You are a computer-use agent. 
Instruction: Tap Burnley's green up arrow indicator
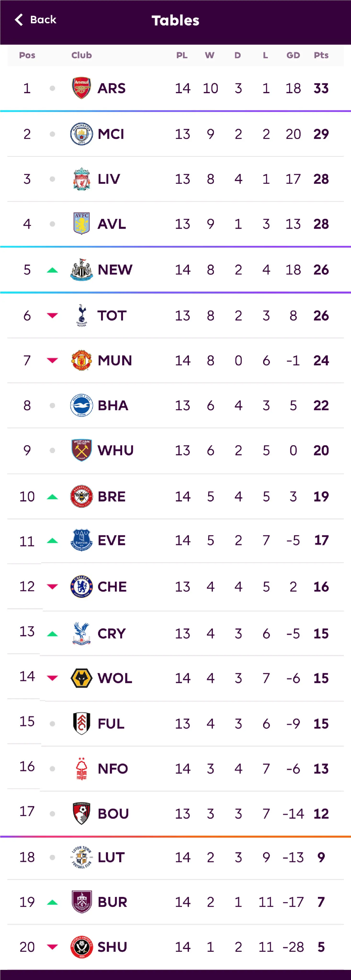click(52, 902)
